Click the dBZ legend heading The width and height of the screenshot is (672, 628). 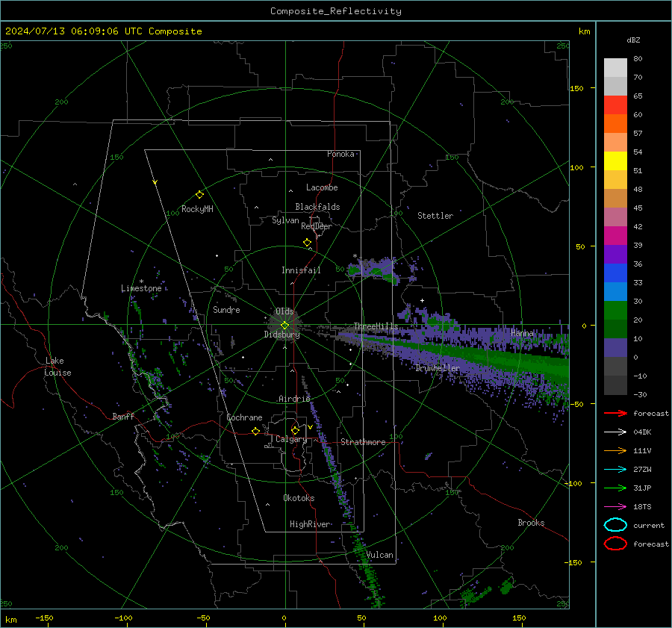pyautogui.click(x=633, y=40)
